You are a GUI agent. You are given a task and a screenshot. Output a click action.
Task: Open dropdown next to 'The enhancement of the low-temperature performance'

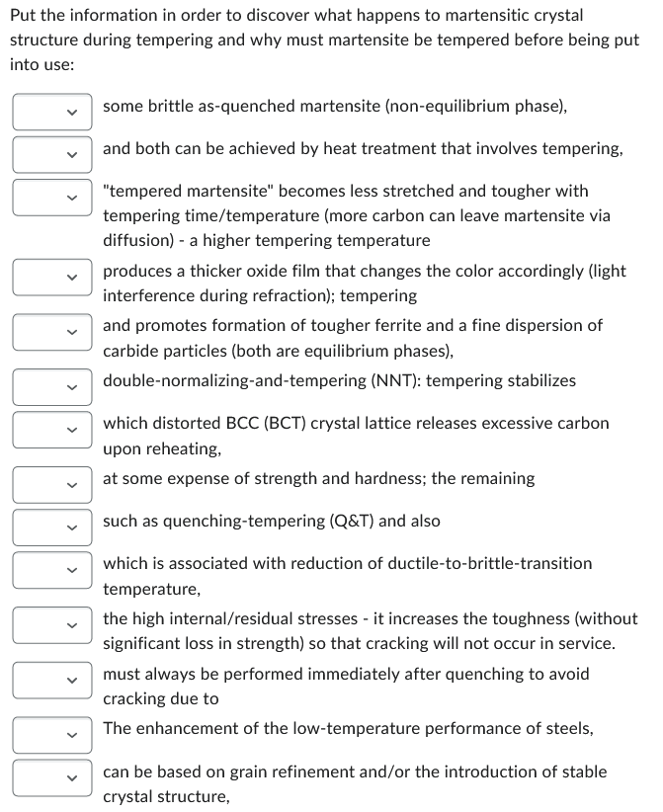coord(51,735)
